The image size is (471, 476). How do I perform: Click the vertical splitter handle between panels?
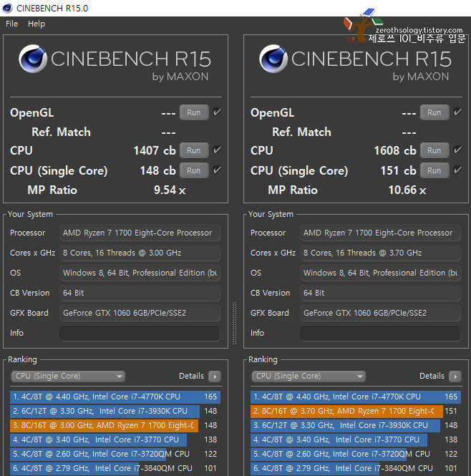235,323
